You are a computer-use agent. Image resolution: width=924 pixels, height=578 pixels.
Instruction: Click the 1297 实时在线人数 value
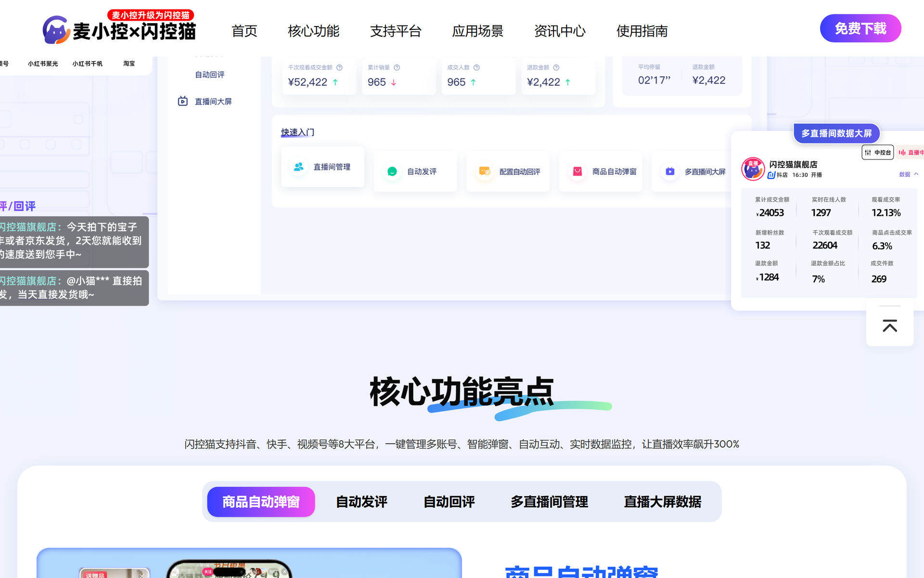821,213
